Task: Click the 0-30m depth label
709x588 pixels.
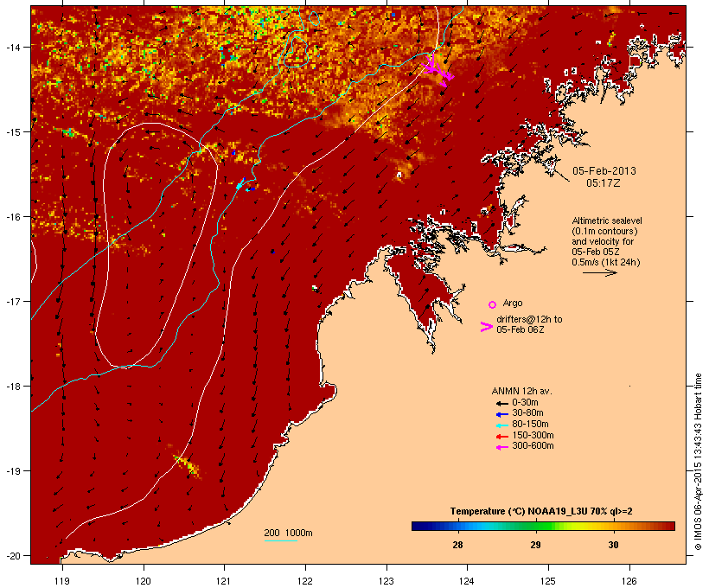Action: (x=525, y=403)
